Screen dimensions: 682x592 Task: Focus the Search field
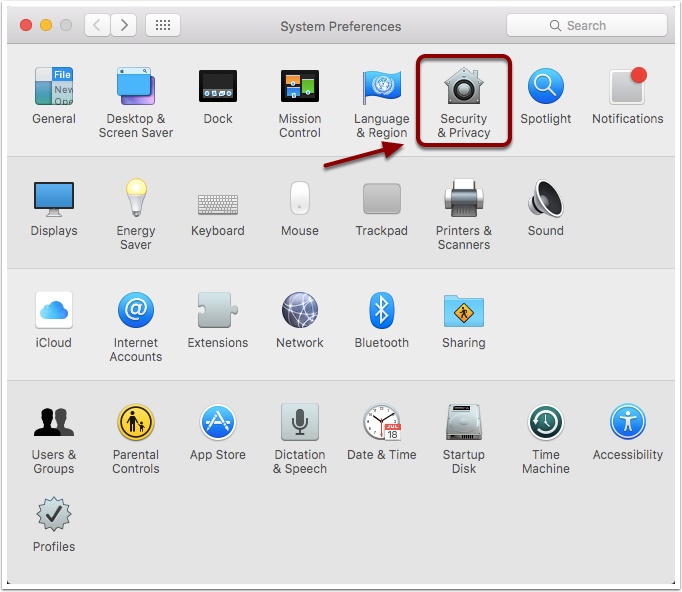(x=587, y=25)
